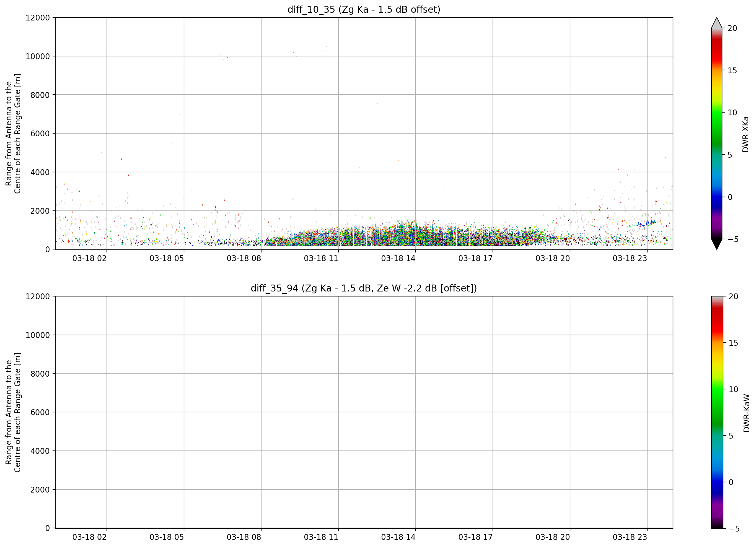This screenshot has width=756, height=547.
Task: Click the 12000 y-axis tick of the bottom plot
Action: click(38, 296)
